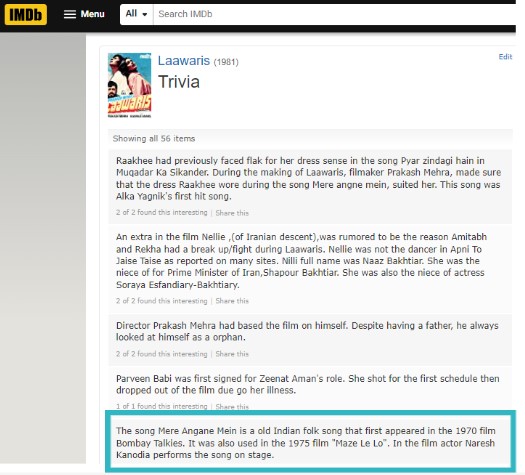This screenshot has width=525, height=475.
Task: Focus the Search IMDb field
Action: (x=334, y=14)
